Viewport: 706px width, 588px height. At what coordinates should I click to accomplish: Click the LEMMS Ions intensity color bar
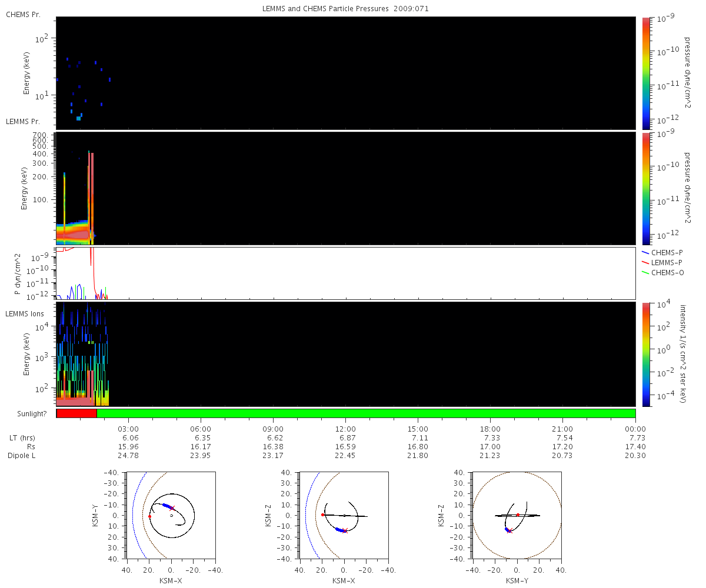[646, 354]
